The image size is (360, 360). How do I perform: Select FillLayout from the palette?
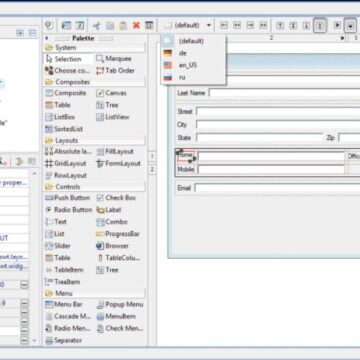[115, 152]
